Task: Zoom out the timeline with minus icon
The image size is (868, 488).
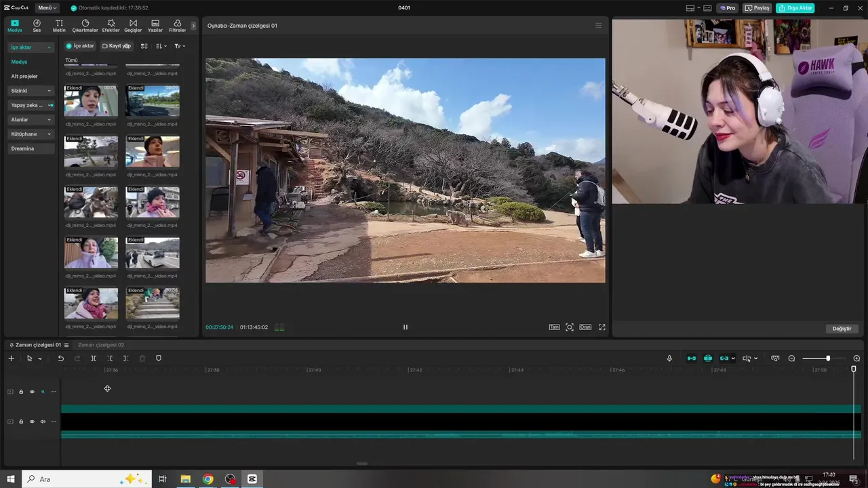Action: point(791,359)
